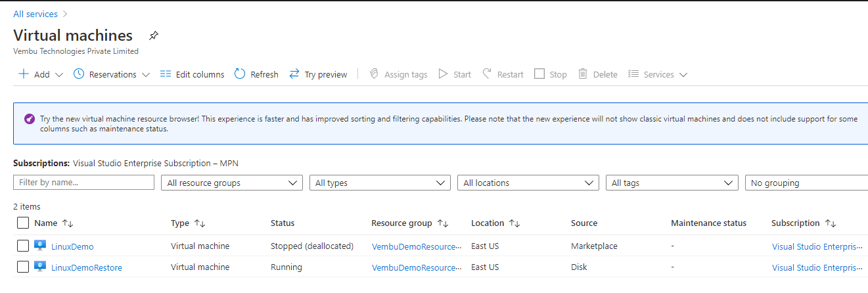
Task: Sort by Location column arrows
Action: tap(514, 223)
